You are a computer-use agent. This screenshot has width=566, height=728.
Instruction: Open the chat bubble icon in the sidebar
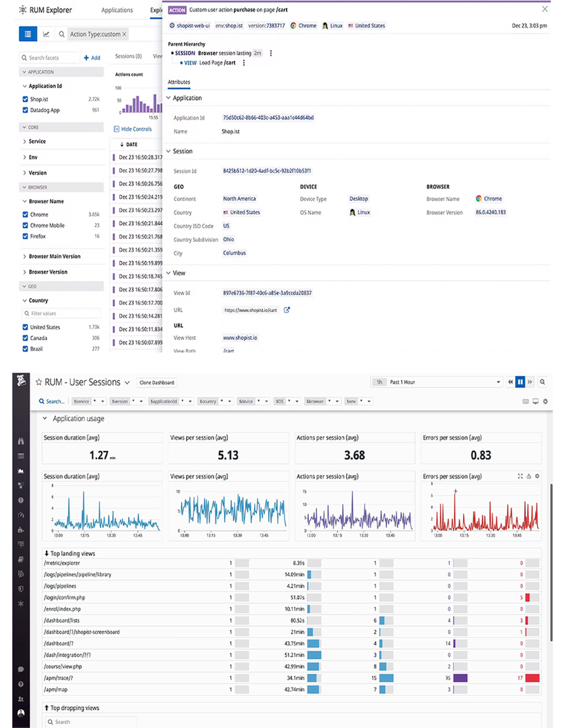coord(21,669)
